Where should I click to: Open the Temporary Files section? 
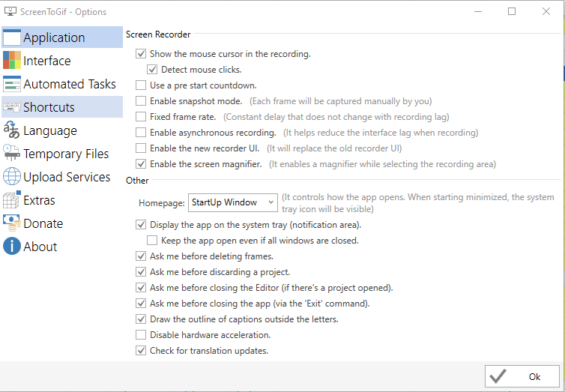click(62, 154)
